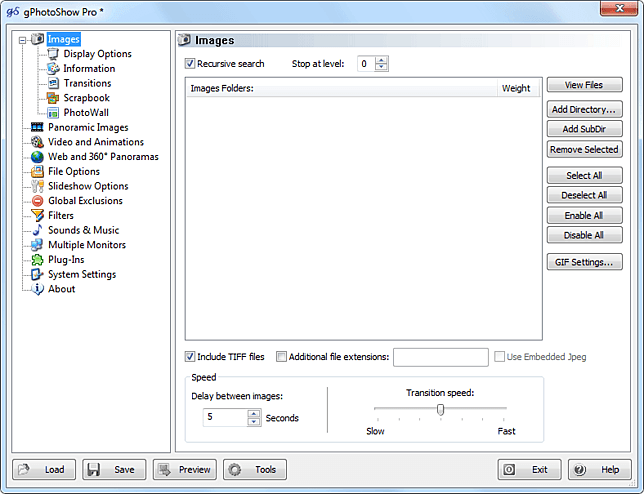Screen dimensions: 644x494
Task: Increase delay between images seconds
Action: coord(254,414)
